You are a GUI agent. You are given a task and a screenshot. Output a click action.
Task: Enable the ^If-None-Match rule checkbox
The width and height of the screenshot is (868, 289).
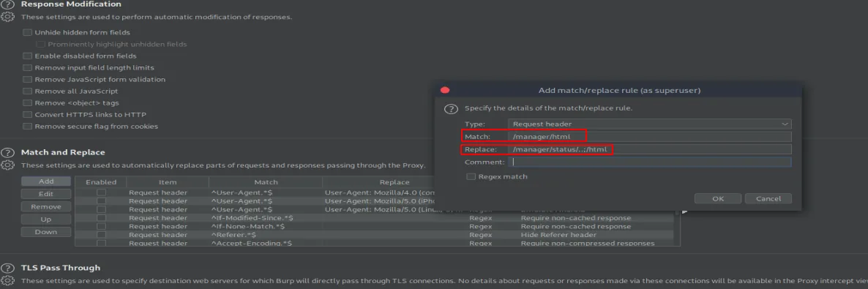101,226
